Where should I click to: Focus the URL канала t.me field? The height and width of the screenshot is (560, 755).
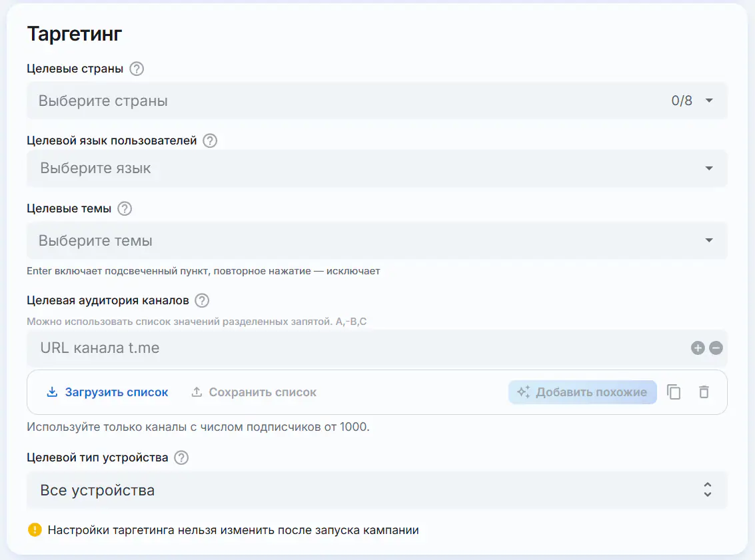[377, 348]
